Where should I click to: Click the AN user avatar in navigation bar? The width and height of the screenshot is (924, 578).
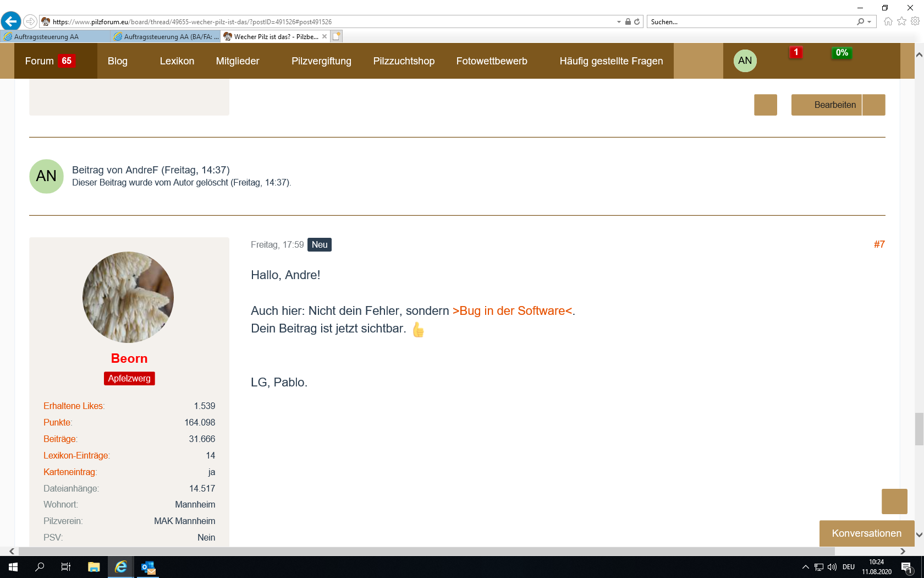745,61
